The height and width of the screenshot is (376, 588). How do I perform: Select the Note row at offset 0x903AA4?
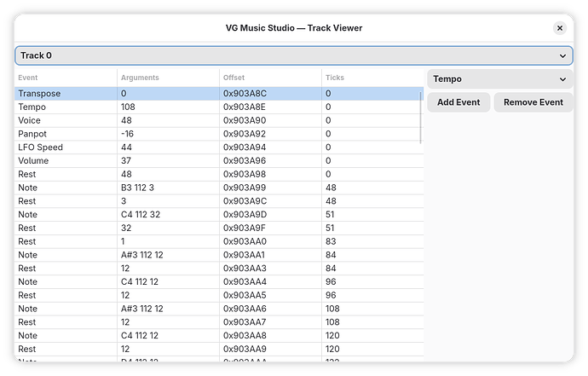pyautogui.click(x=219, y=282)
